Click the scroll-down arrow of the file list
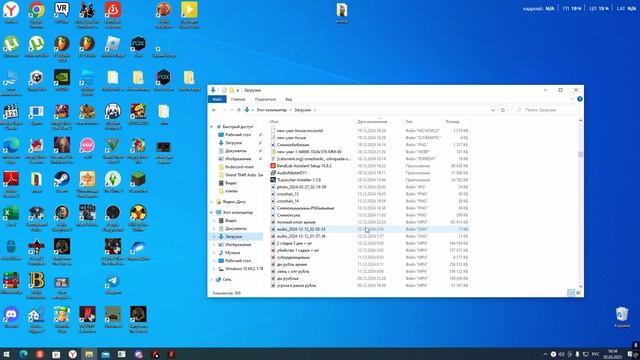640x360 pixels. 580,286
